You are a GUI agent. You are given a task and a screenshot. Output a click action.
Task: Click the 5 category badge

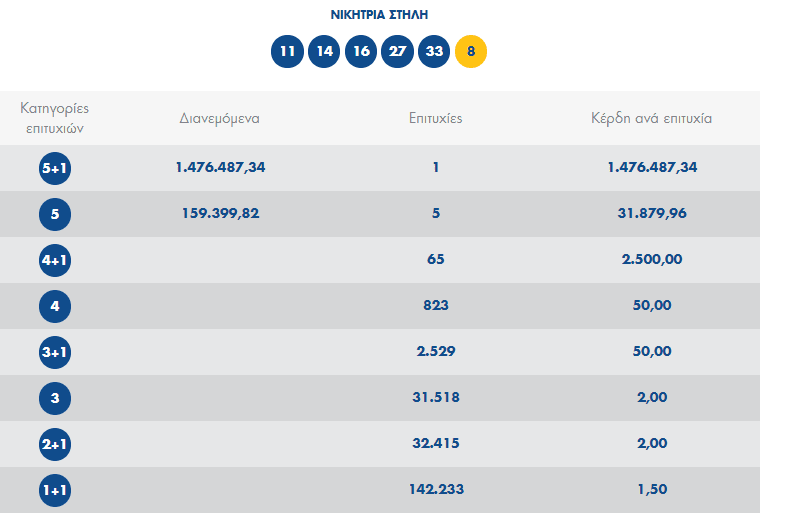coord(55,214)
